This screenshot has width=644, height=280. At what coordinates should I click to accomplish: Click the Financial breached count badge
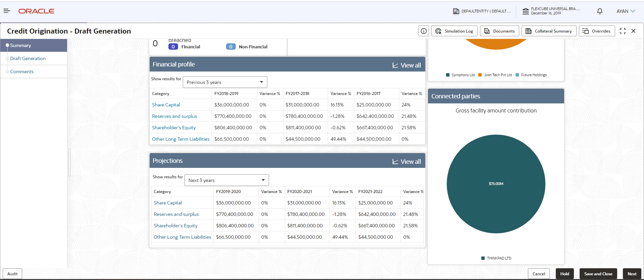[x=173, y=47]
